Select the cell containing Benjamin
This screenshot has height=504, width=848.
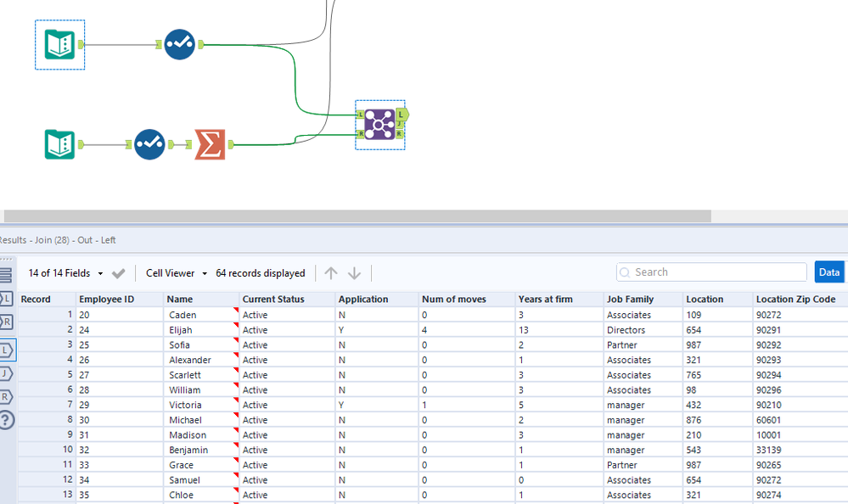[x=201, y=450]
